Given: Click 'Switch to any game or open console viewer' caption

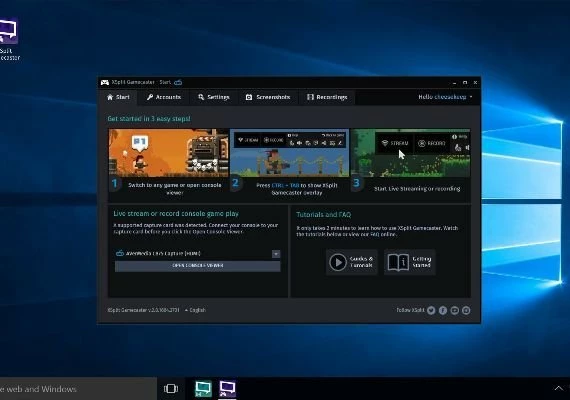Looking at the screenshot, I should pos(174,189).
